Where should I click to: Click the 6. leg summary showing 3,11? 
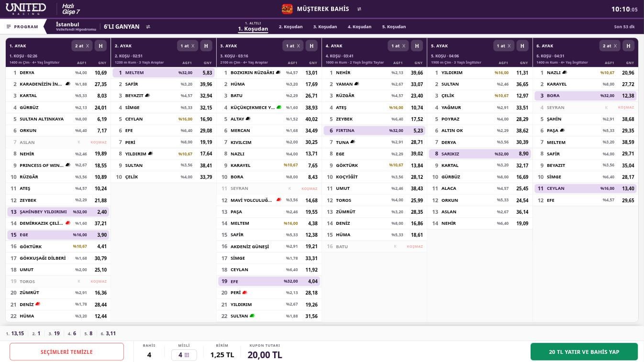[x=108, y=333]
